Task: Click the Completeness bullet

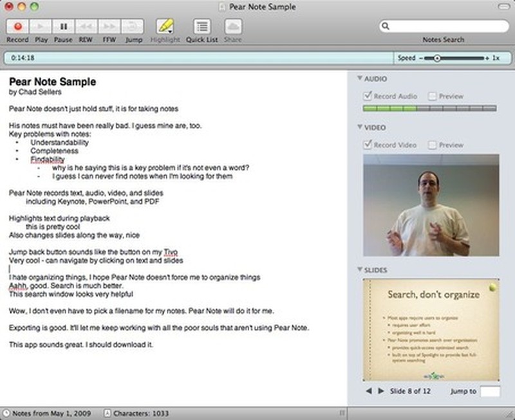Action: click(54, 151)
